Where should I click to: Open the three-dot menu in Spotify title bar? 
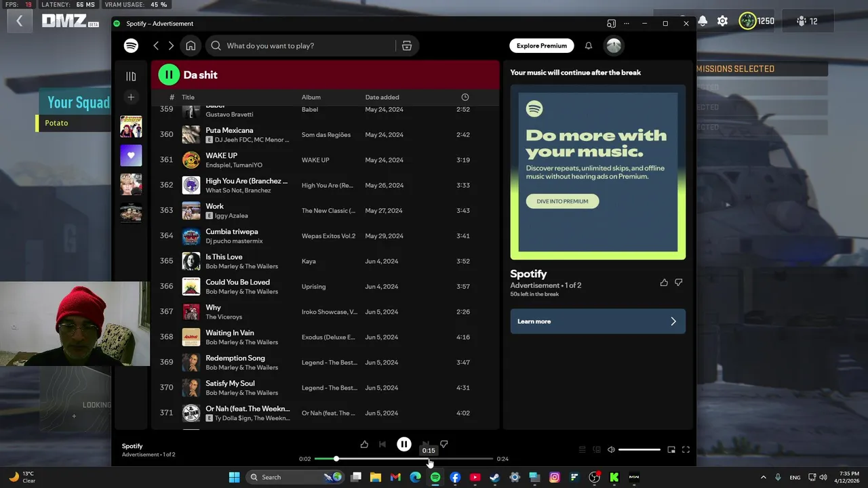627,23
